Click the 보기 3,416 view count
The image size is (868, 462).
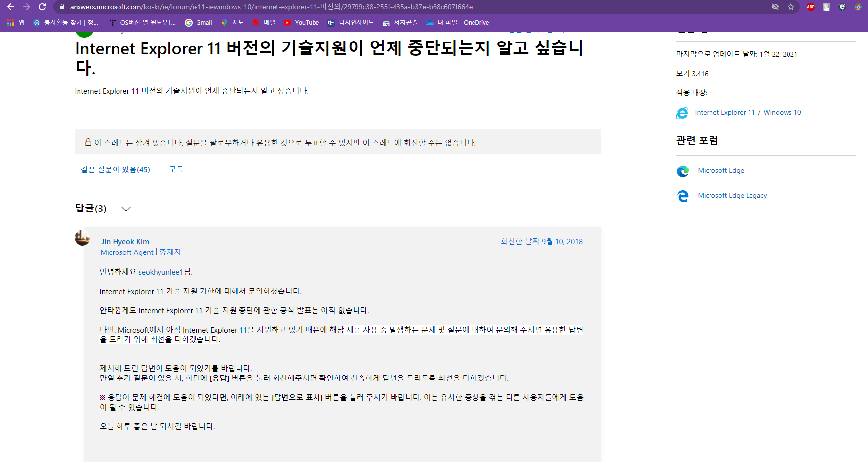[692, 74]
